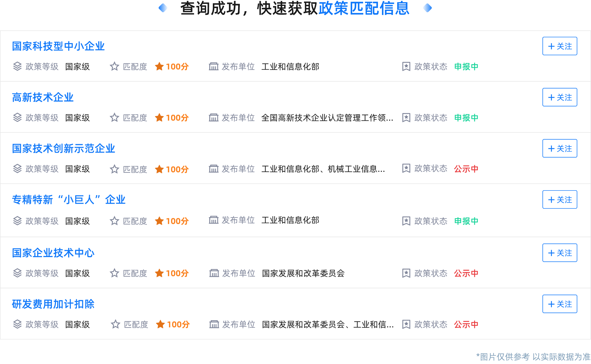Click layers icon in 研发费用加计扣除 row
The height and width of the screenshot is (364, 591).
(x=17, y=324)
